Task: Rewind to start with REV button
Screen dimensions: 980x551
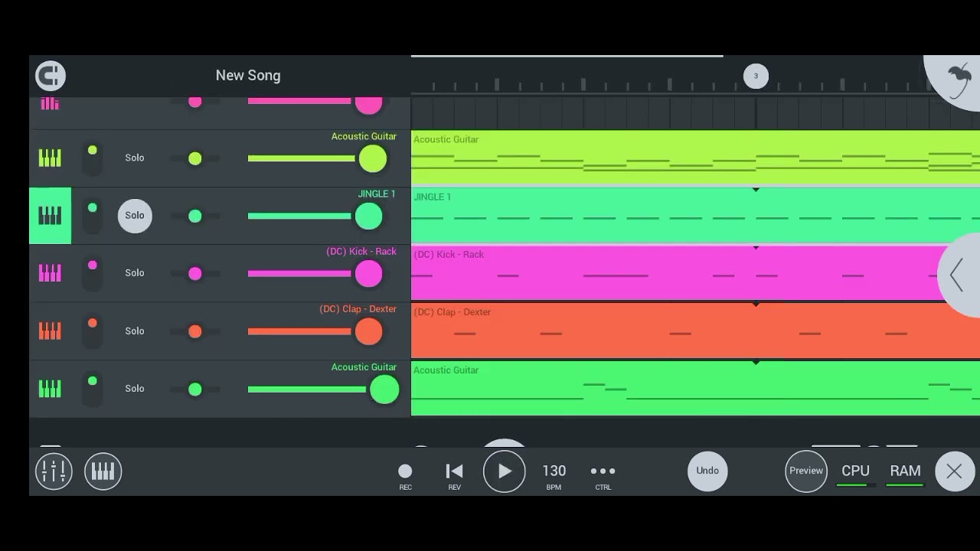Action: click(454, 476)
